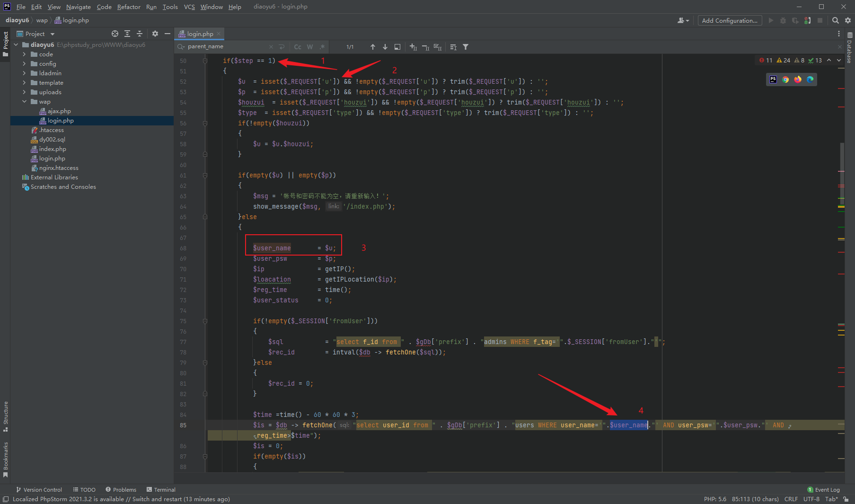The image size is (855, 504).
Task: Toggle whole Words (W) search option
Action: click(x=310, y=47)
